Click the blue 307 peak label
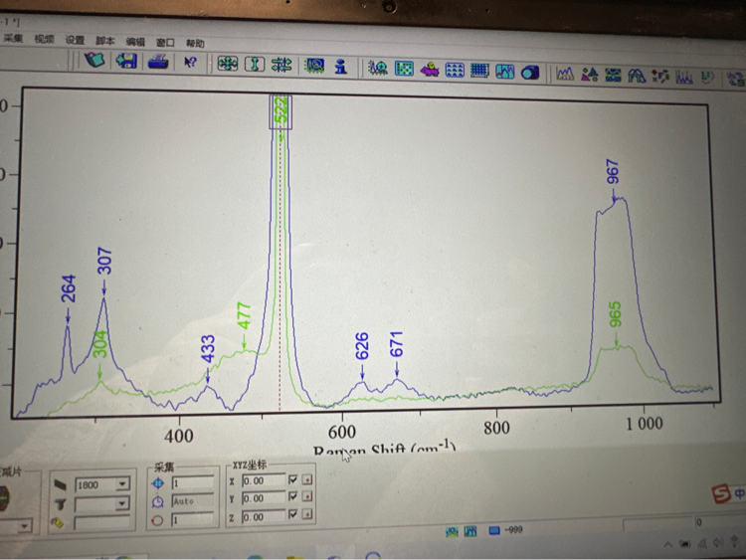This screenshot has width=746, height=560. click(x=104, y=261)
